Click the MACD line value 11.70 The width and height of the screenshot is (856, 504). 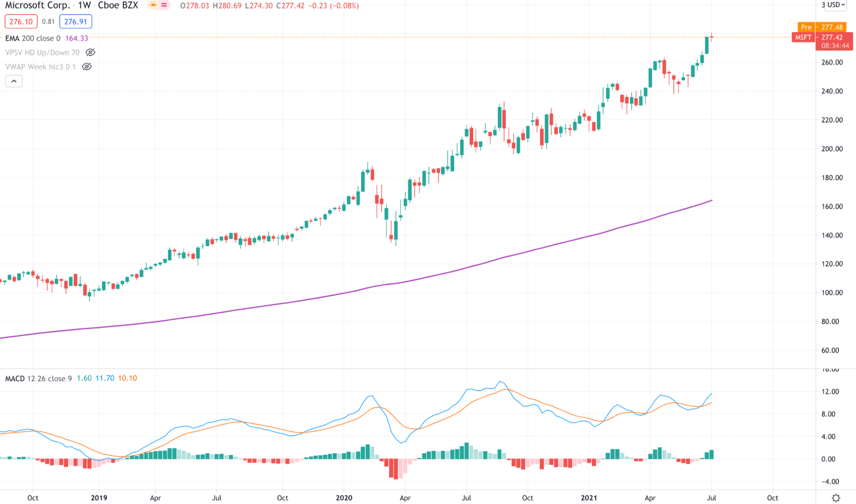coord(105,378)
